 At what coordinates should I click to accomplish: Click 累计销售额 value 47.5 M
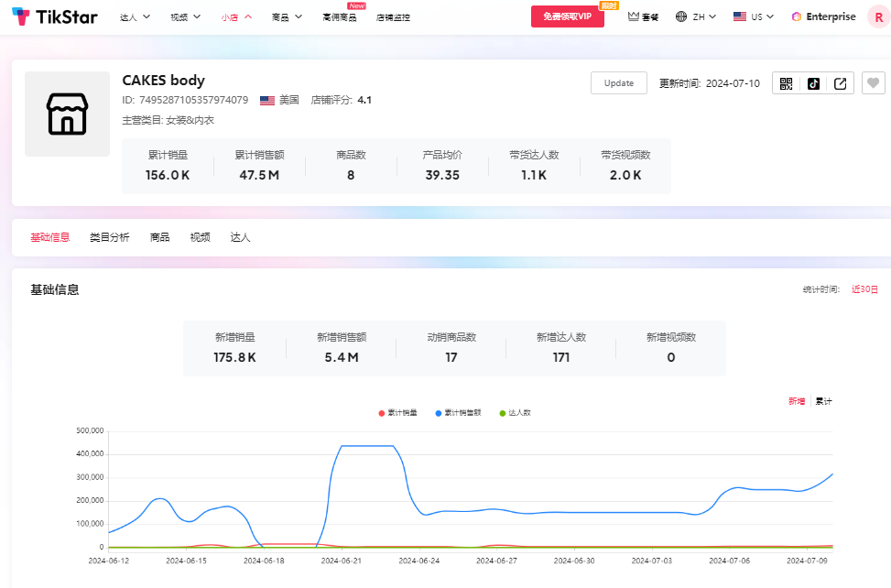[259, 175]
